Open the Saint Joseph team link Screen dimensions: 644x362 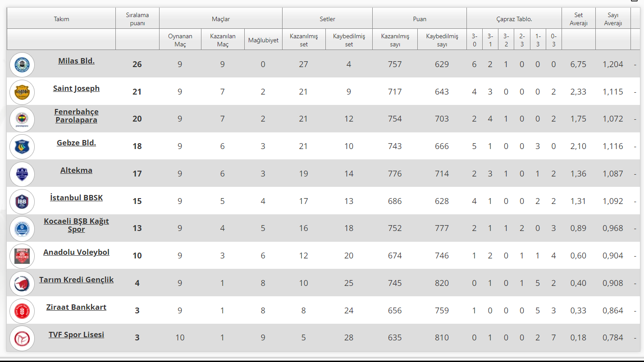[76, 88]
